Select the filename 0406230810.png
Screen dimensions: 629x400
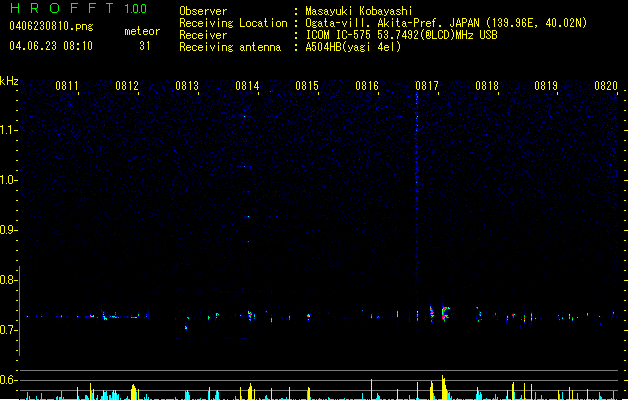coord(51,26)
